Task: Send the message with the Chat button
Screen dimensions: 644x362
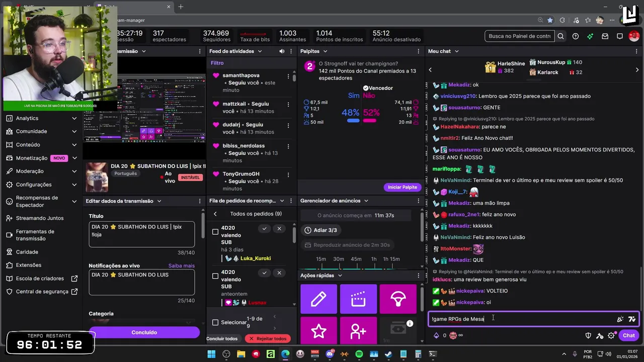Action: 629,335
